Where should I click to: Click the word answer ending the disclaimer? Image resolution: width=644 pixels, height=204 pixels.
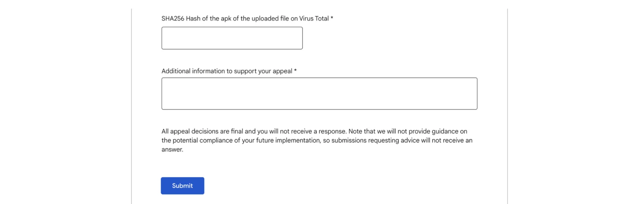(x=172, y=149)
